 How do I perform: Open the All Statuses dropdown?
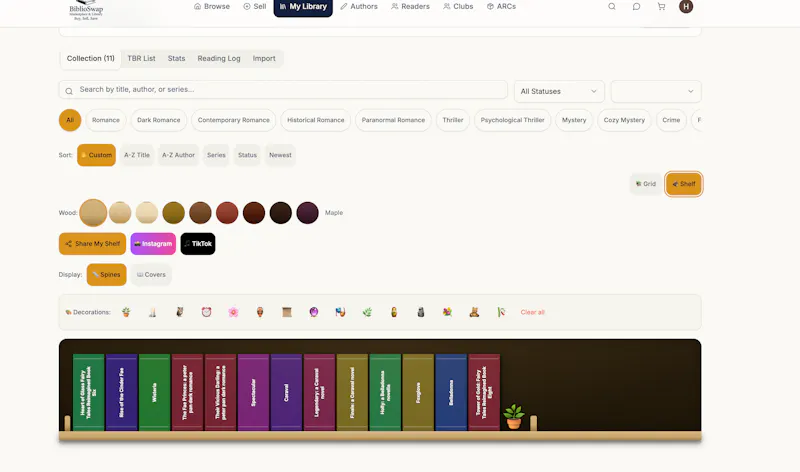point(559,91)
